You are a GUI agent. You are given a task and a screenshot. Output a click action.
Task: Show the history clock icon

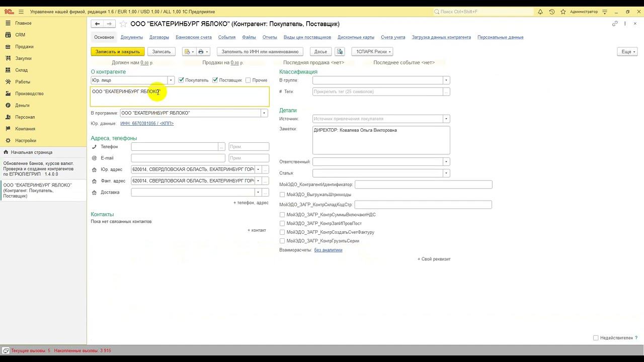(552, 12)
